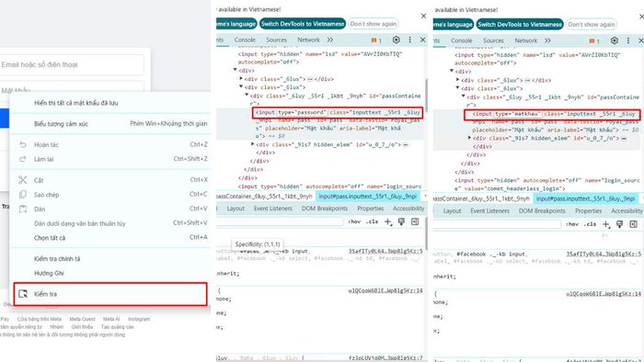Open the three-dot menu in the right-hand DevTools panel
644x362 pixels.
click(628, 40)
